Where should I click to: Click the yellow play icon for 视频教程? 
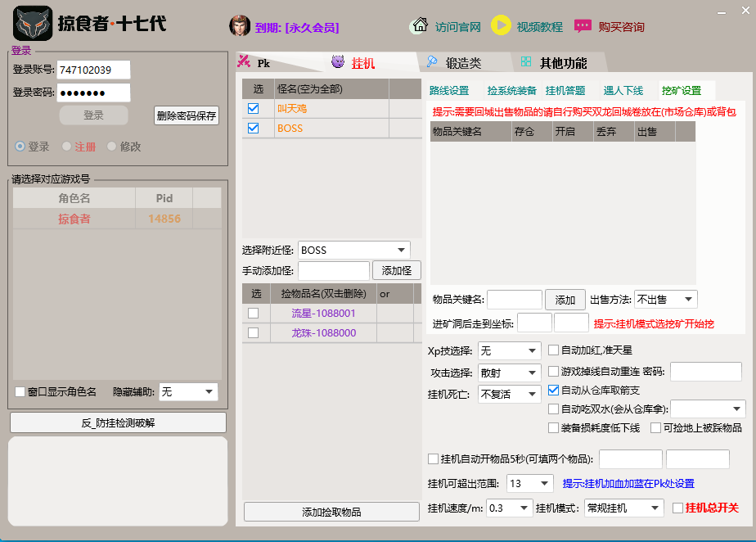click(501, 25)
